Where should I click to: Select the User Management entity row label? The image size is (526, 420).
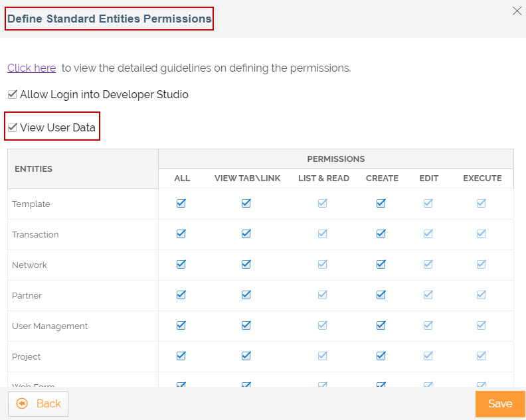[x=50, y=326]
